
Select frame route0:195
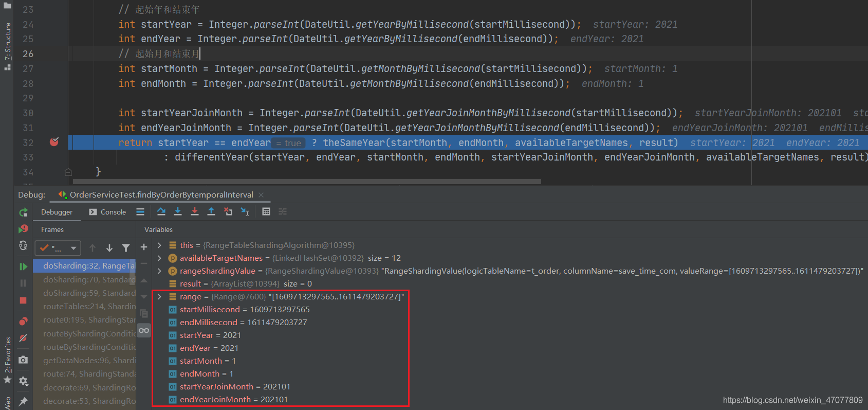coord(84,320)
